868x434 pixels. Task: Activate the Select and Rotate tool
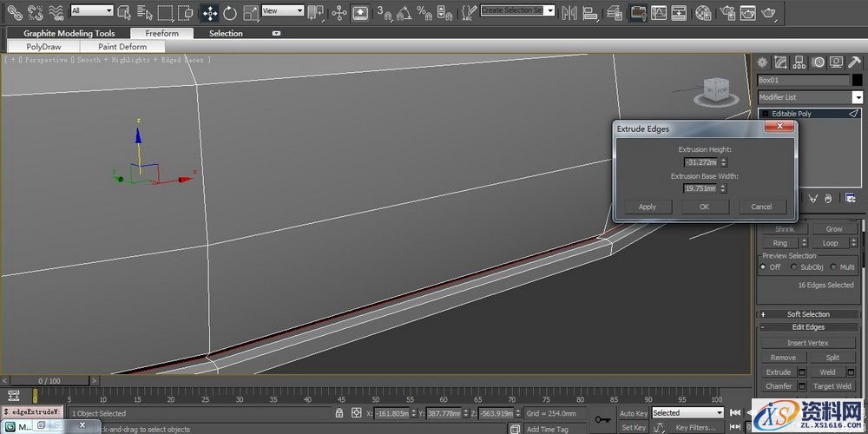(230, 12)
